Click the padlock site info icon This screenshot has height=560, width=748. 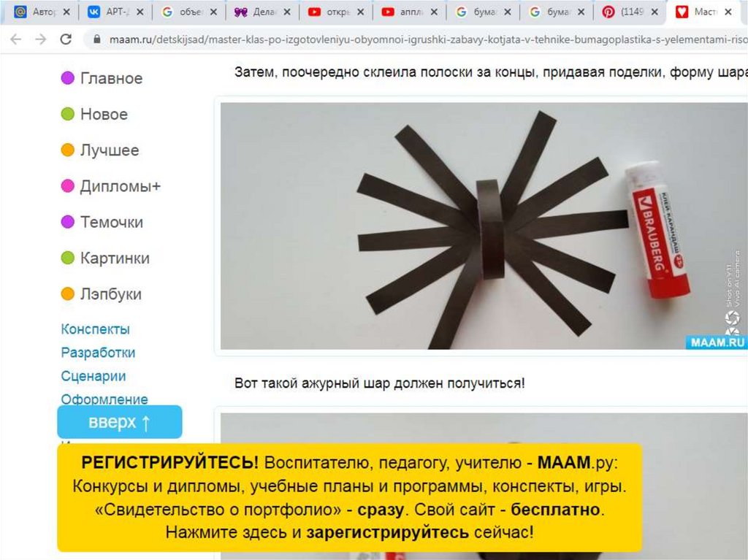click(97, 39)
